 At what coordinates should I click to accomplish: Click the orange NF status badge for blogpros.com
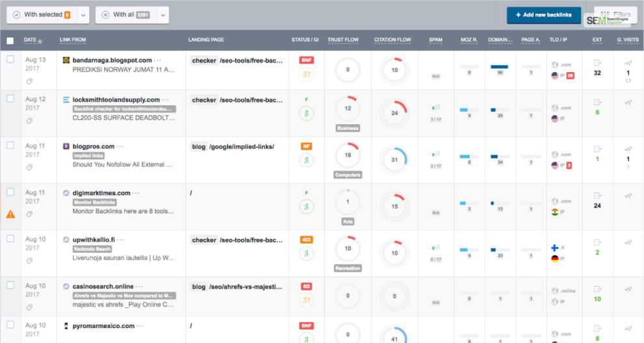(x=306, y=146)
